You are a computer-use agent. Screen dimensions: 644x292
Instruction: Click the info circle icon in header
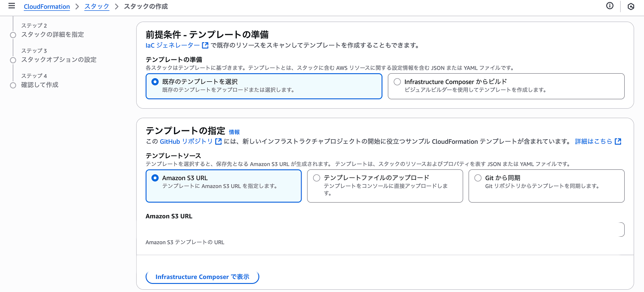pos(610,6)
